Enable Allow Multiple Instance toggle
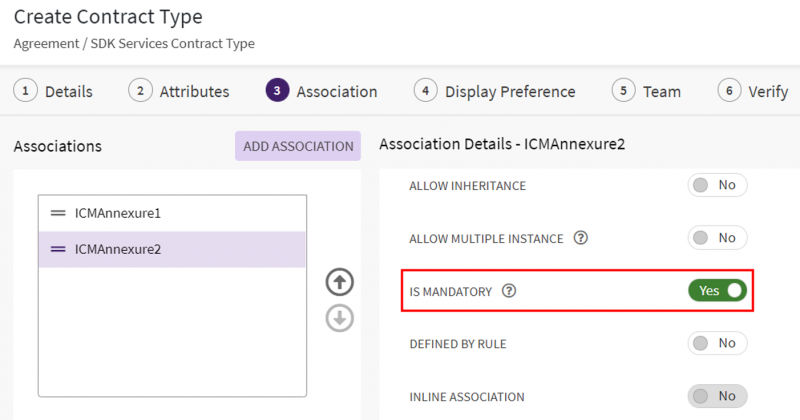 click(717, 238)
